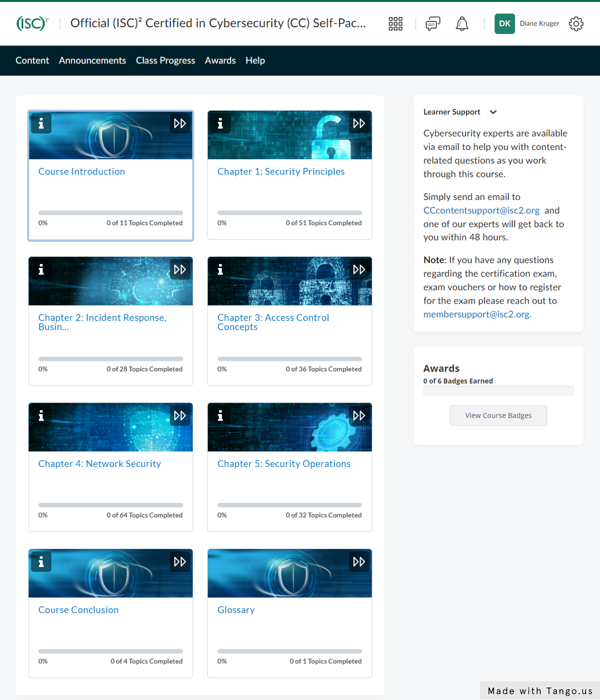Image resolution: width=600 pixels, height=700 pixels.
Task: Open the Diane Kruger user menu
Action: 539,23
